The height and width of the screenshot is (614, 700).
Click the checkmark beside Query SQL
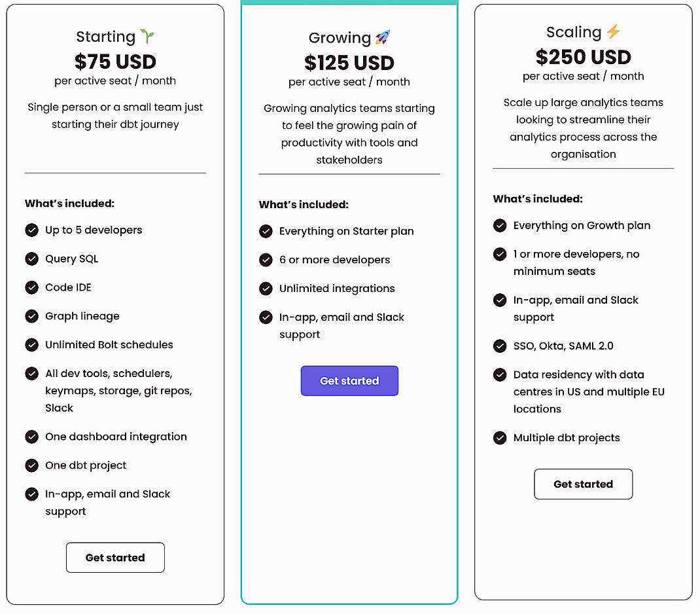32,259
